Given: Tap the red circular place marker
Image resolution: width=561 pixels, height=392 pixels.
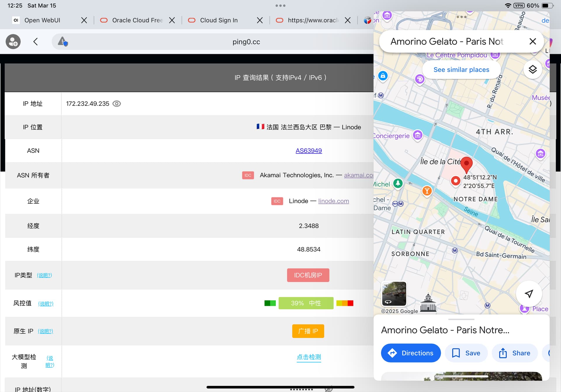Looking at the screenshot, I should click(456, 181).
